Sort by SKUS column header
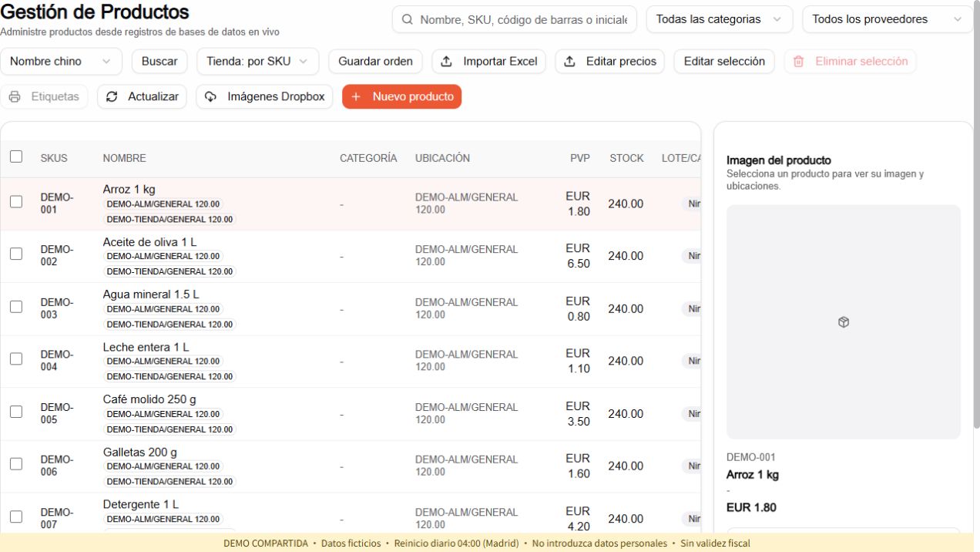 click(54, 158)
